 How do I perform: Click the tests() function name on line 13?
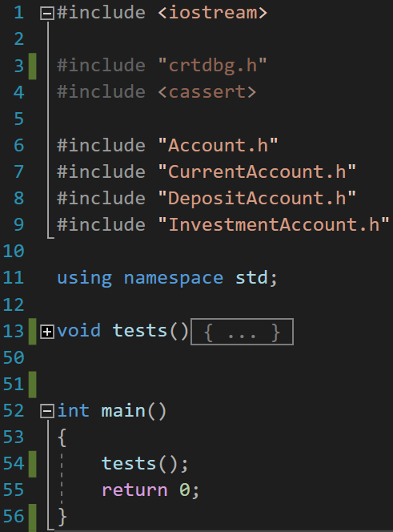[x=150, y=331]
